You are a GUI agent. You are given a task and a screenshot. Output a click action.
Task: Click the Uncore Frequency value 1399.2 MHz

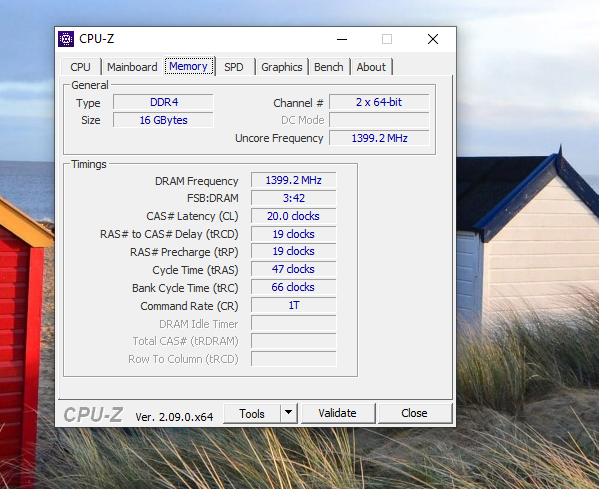pyautogui.click(x=379, y=138)
